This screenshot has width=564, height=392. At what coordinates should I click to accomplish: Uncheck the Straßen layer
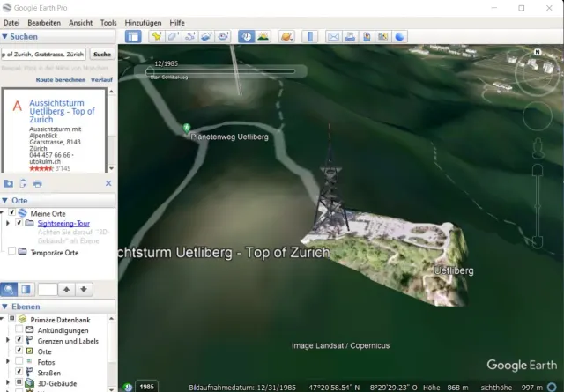19,373
